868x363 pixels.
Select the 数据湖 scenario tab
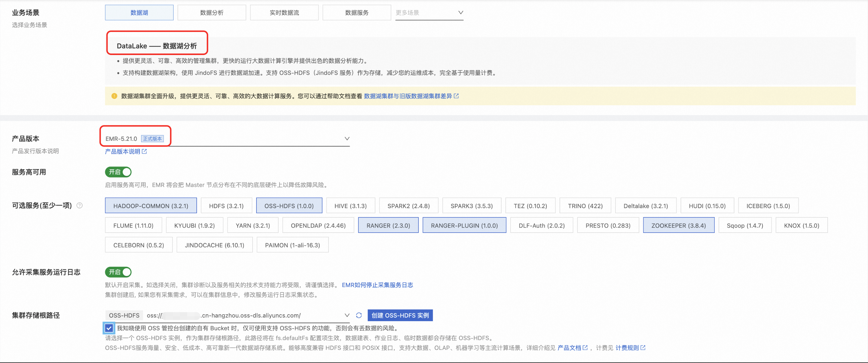139,13
